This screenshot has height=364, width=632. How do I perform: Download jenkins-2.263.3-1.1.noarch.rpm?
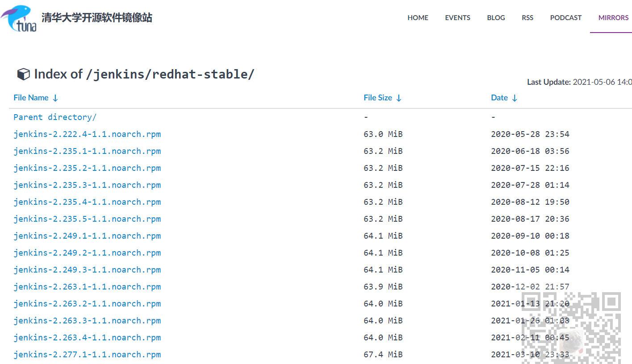click(x=87, y=320)
